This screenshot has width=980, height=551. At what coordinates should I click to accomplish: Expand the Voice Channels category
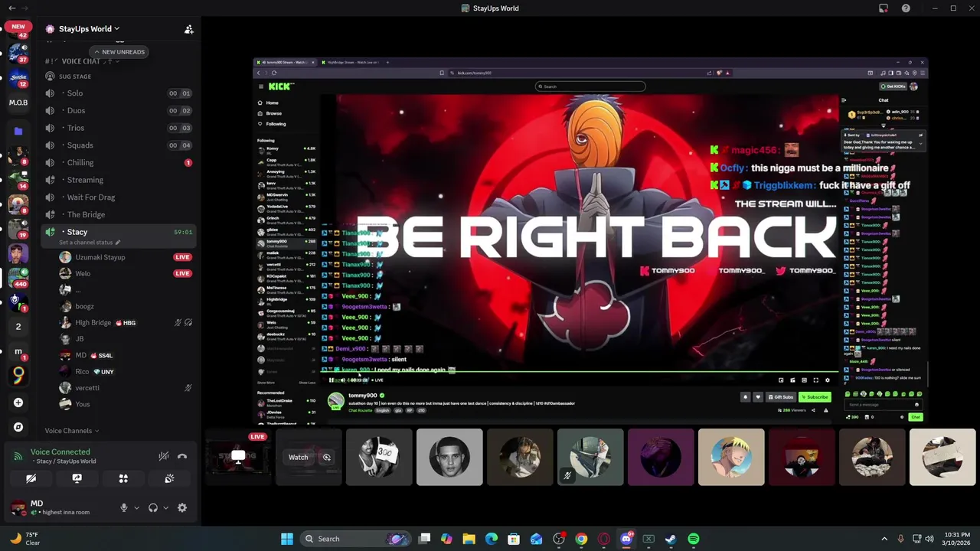71,431
